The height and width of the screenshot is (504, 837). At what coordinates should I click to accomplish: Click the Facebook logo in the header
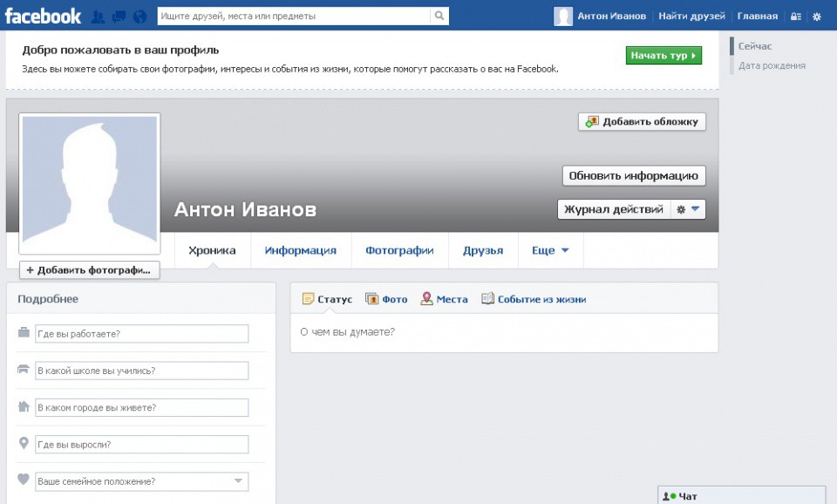click(43, 16)
